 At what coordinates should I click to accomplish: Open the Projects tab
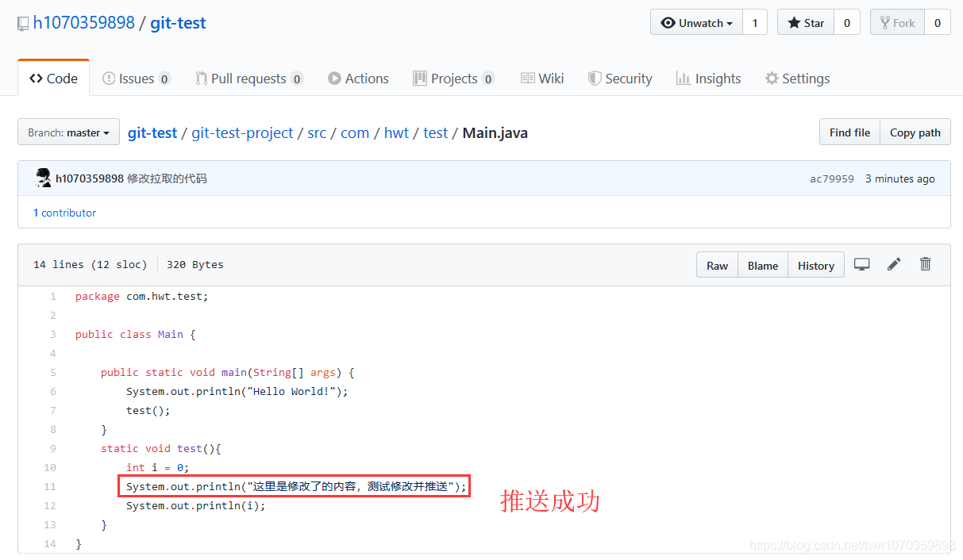point(454,79)
